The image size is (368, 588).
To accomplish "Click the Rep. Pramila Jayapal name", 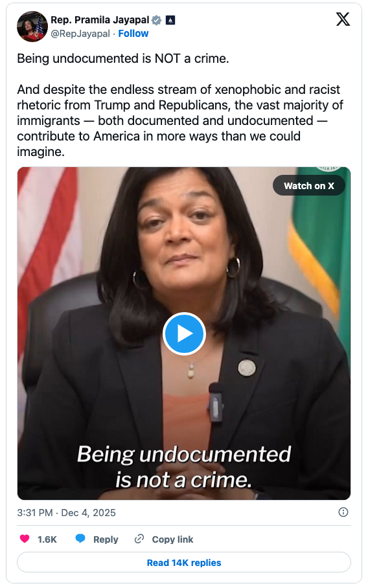I will pyautogui.click(x=100, y=20).
